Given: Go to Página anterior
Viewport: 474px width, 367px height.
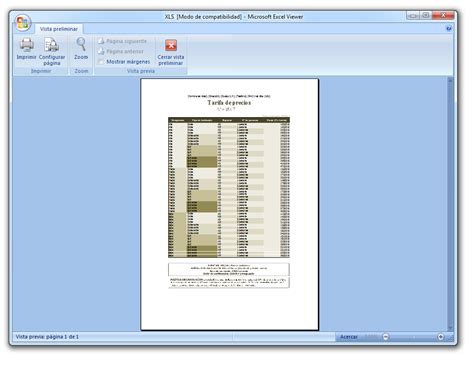Looking at the screenshot, I should coord(121,52).
